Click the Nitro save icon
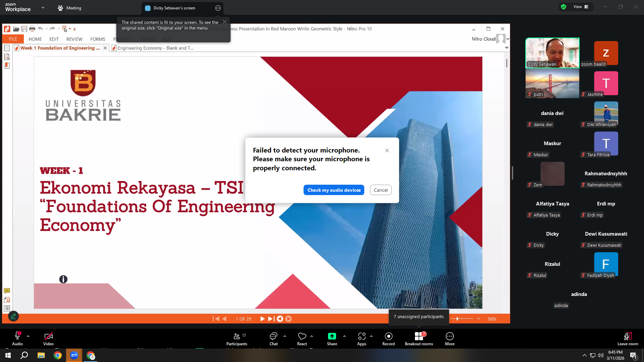The height and width of the screenshot is (362, 644). tap(24, 29)
